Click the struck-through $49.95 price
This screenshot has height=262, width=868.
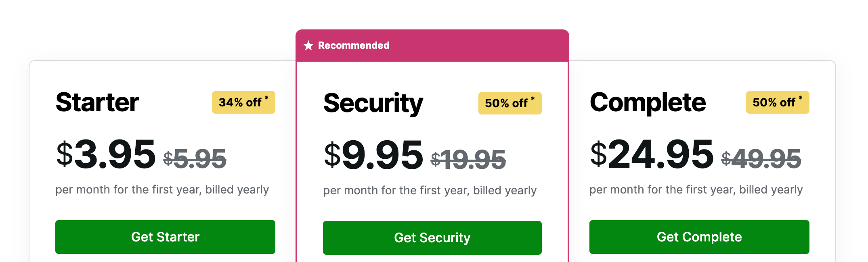click(761, 158)
